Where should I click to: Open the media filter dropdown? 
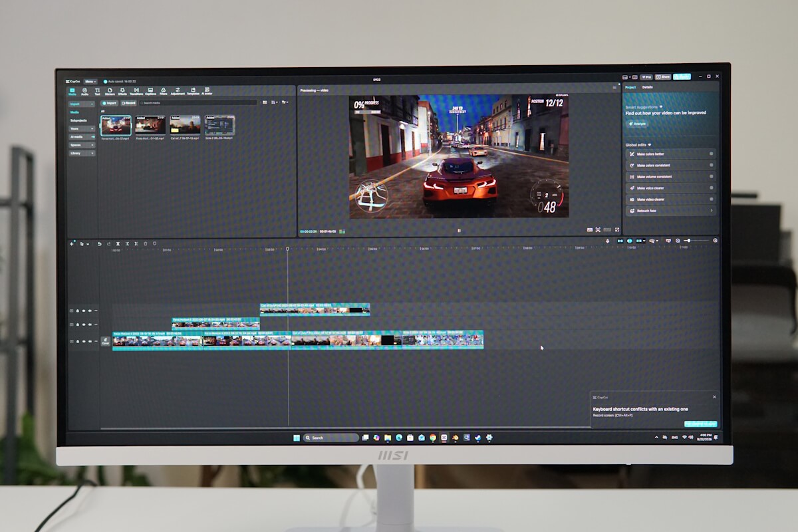tap(285, 102)
